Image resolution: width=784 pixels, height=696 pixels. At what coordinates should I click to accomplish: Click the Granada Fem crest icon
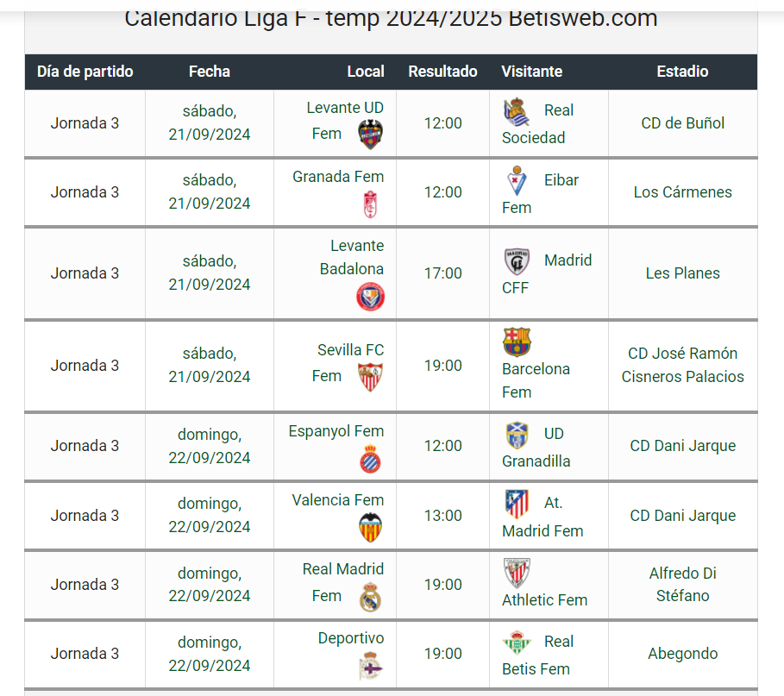tap(370, 204)
